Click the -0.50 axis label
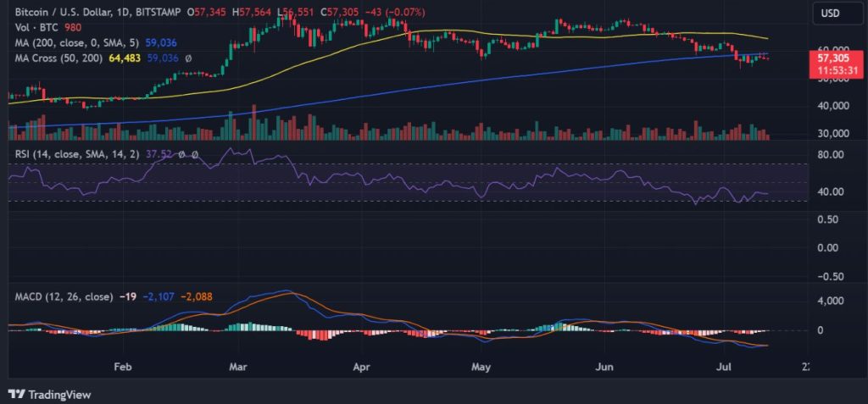Viewport: 868px width, 404px height. (830, 276)
